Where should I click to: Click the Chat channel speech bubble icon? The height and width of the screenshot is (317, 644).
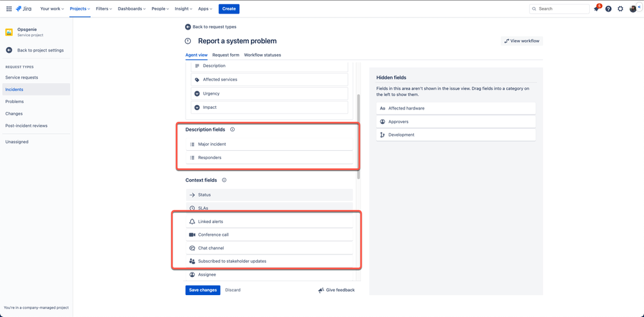click(x=192, y=248)
